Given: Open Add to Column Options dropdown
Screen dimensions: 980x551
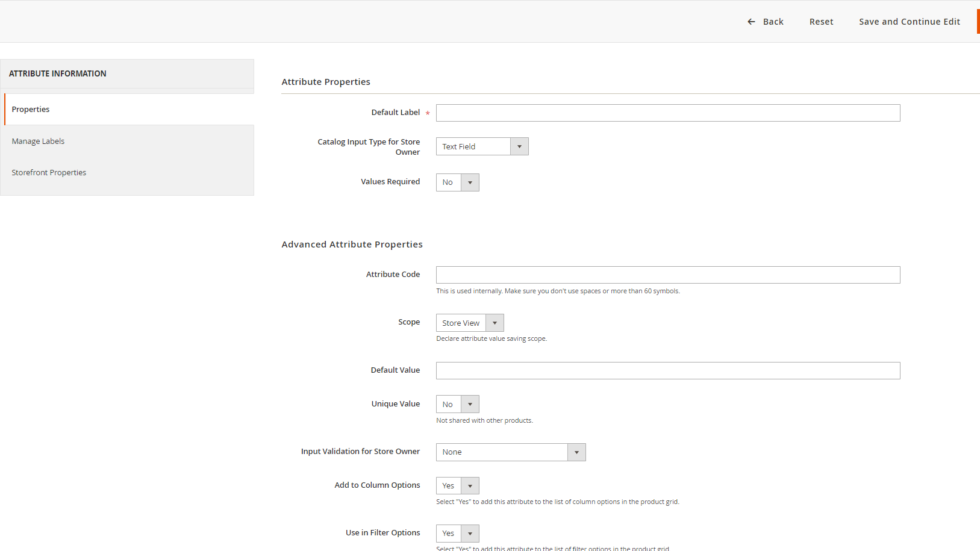Looking at the screenshot, I should click(457, 485).
